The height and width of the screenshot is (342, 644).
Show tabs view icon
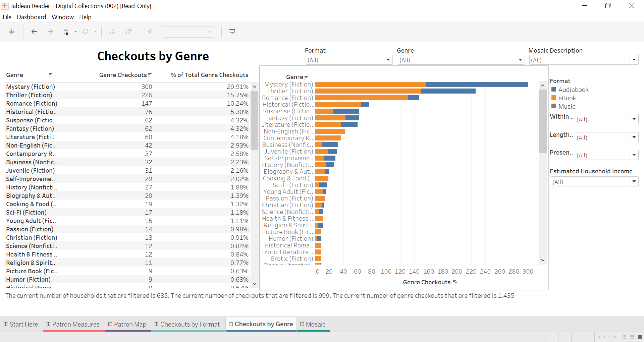(x=640, y=337)
